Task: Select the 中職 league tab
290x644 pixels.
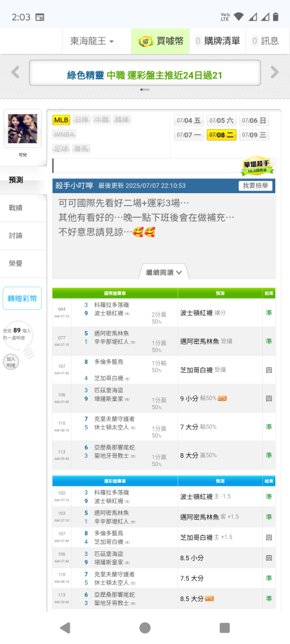Action: pos(101,120)
